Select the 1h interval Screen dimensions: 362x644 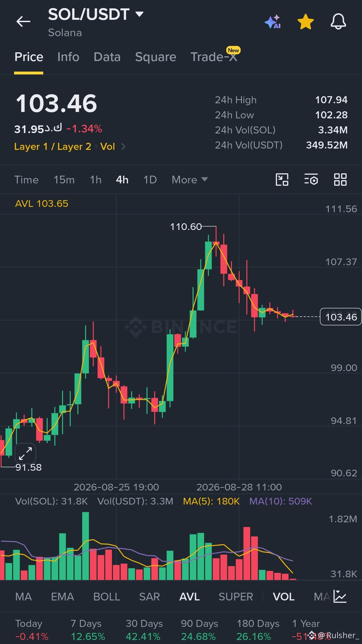(96, 180)
